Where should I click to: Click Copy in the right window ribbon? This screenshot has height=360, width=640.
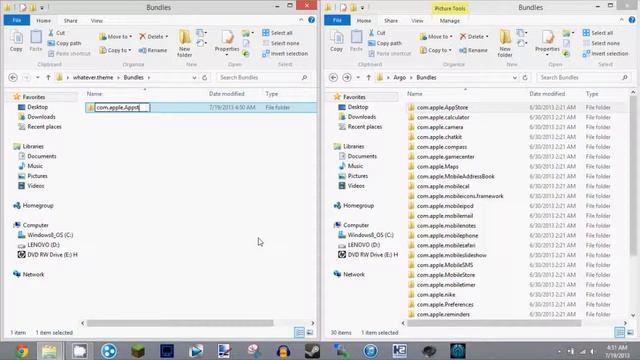(336, 41)
